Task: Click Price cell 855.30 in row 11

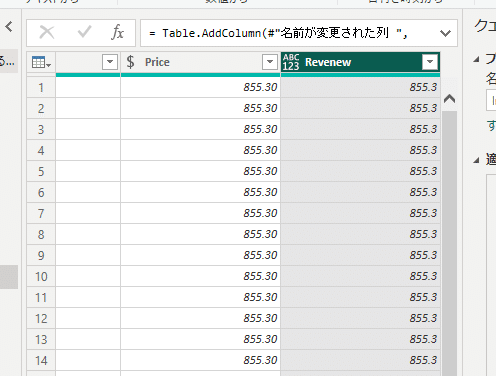Action: click(200, 297)
